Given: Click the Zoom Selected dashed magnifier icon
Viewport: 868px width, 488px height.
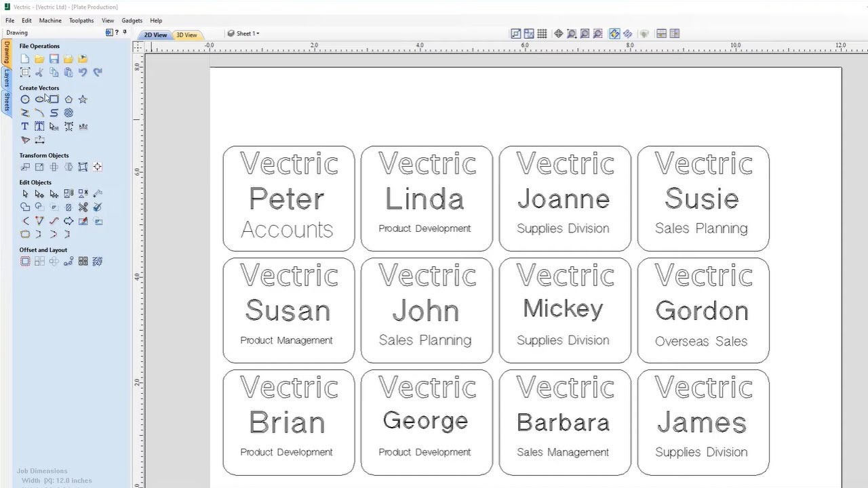Looking at the screenshot, I should (x=597, y=34).
